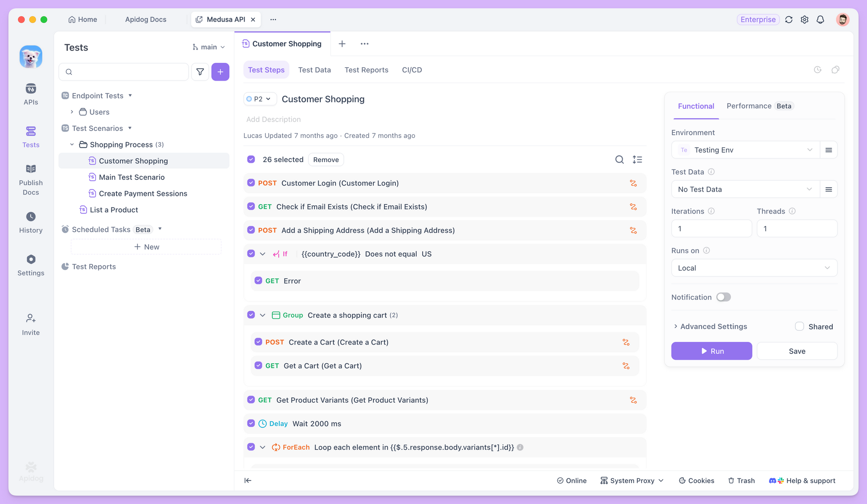The width and height of the screenshot is (867, 504).
Task: Open the Trash in the status bar
Action: (741, 481)
